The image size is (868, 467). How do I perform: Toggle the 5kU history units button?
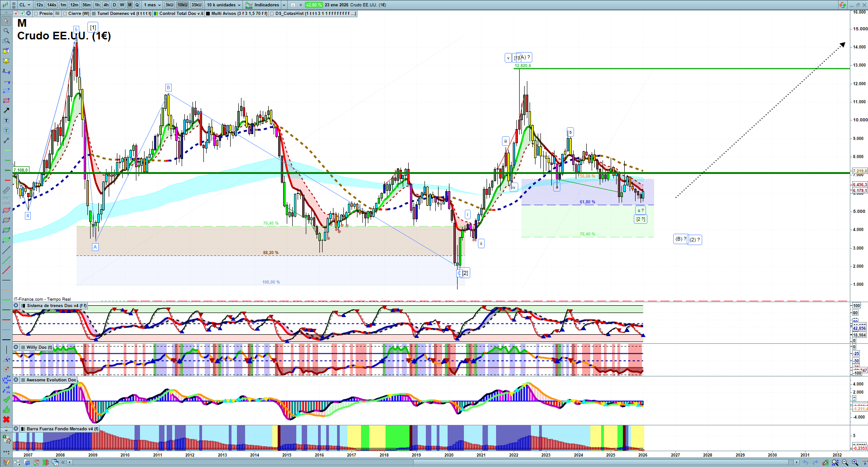pyautogui.click(x=169, y=5)
